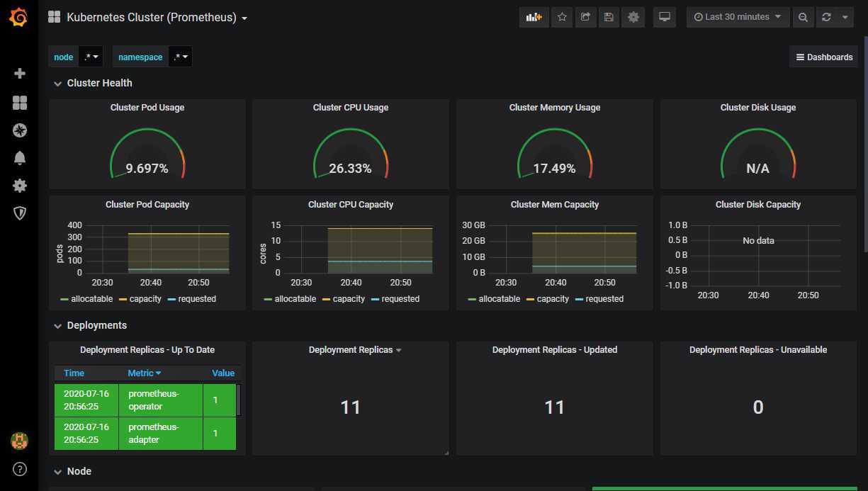The image size is (868, 491).
Task: Open the Grafana home logo
Action: pyautogui.click(x=19, y=18)
